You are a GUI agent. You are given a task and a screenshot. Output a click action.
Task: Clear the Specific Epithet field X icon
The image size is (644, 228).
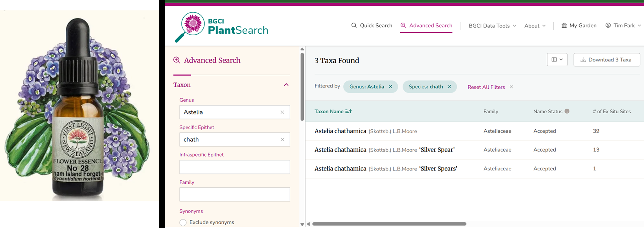282,140
